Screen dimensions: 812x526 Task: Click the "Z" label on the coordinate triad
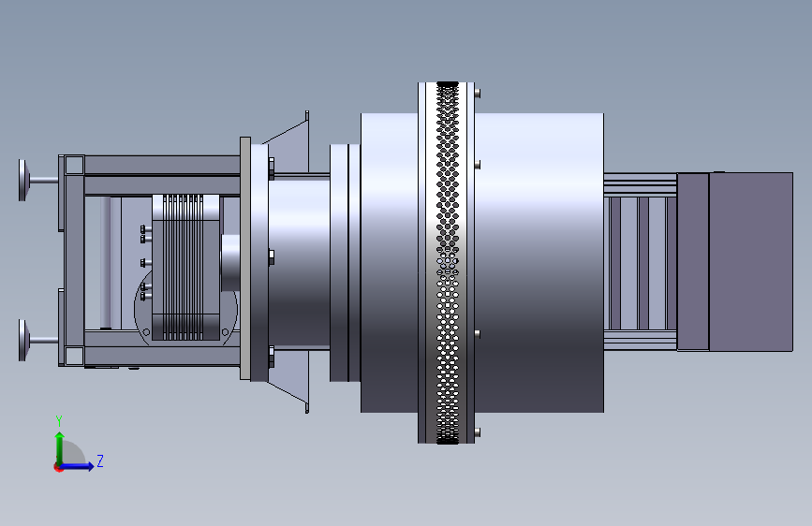pyautogui.click(x=100, y=460)
